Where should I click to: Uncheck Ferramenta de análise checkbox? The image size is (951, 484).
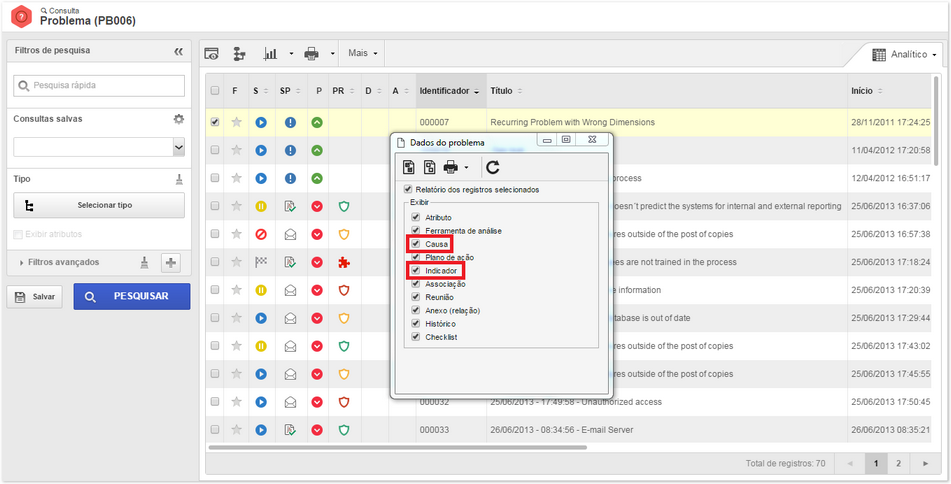coord(415,230)
